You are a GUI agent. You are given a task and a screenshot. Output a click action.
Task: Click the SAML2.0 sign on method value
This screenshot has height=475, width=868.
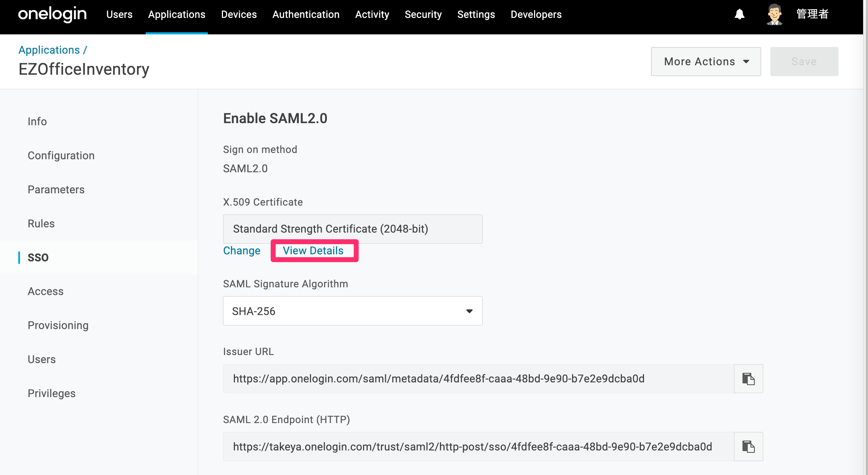(245, 168)
